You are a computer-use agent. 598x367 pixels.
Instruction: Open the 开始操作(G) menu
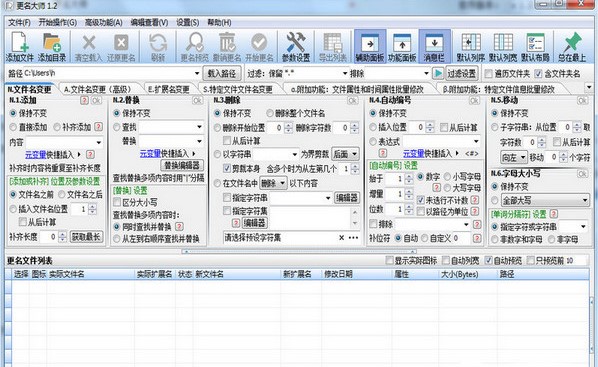(x=58, y=23)
